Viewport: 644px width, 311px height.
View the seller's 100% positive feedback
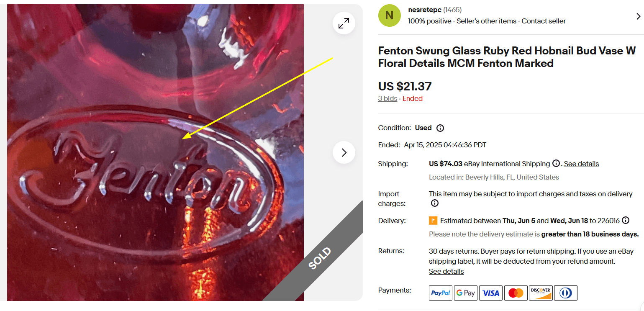(x=429, y=21)
